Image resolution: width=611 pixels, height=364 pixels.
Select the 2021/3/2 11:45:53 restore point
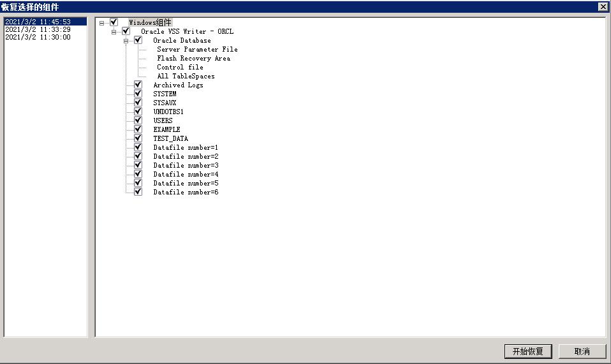tap(45, 22)
